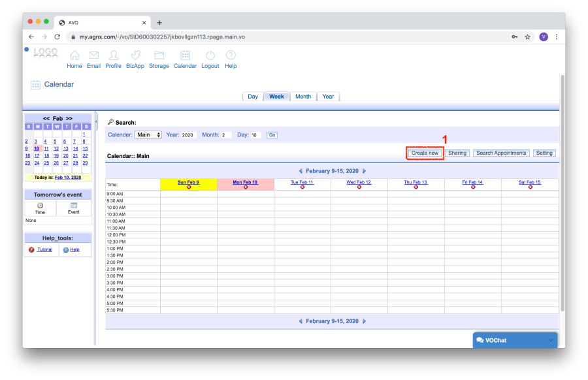Switch to the Month view tab

point(303,97)
